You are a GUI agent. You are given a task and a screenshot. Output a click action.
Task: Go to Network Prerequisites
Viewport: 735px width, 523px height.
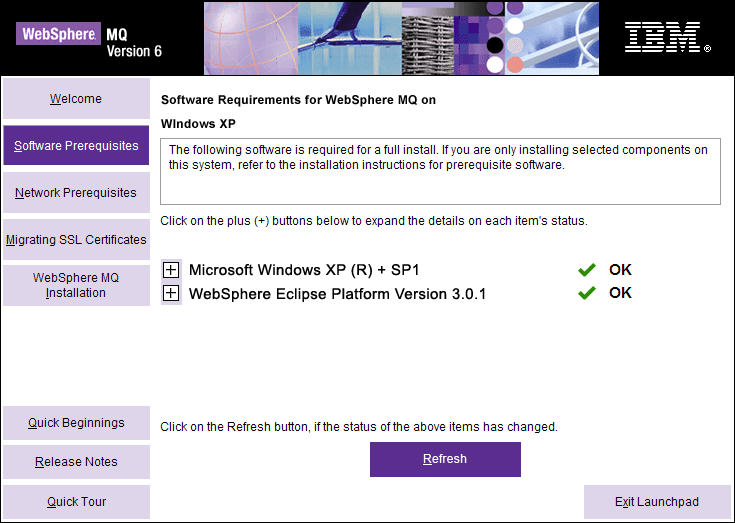tap(76, 192)
